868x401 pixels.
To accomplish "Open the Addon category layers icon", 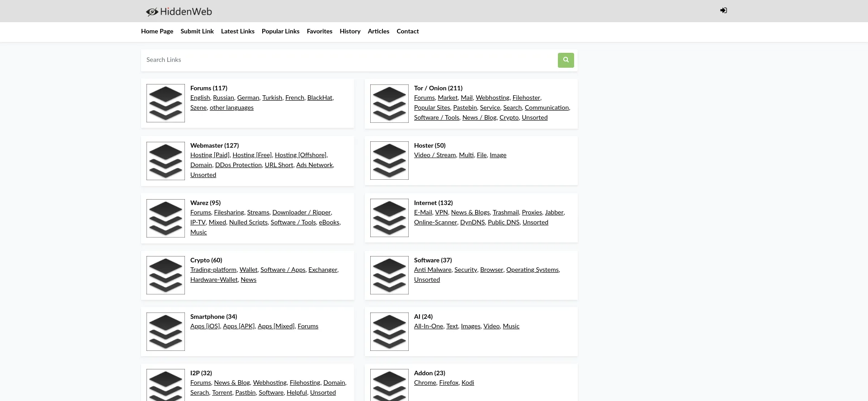I will click(389, 385).
